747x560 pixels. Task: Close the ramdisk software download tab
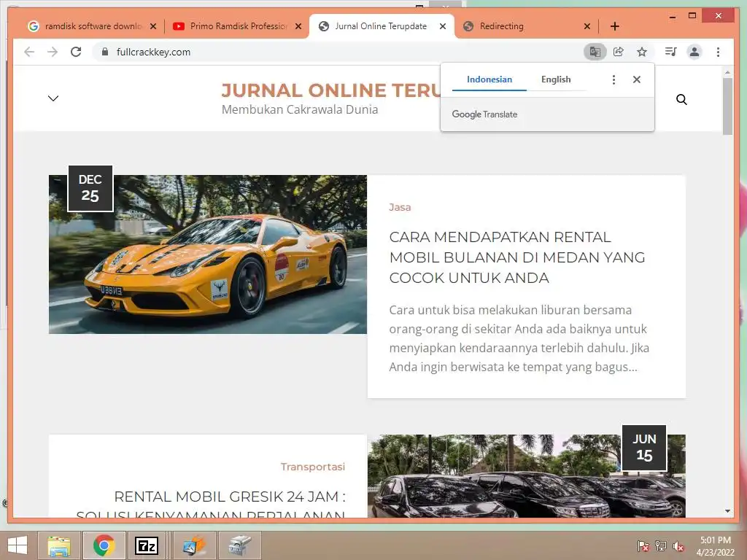(x=153, y=26)
